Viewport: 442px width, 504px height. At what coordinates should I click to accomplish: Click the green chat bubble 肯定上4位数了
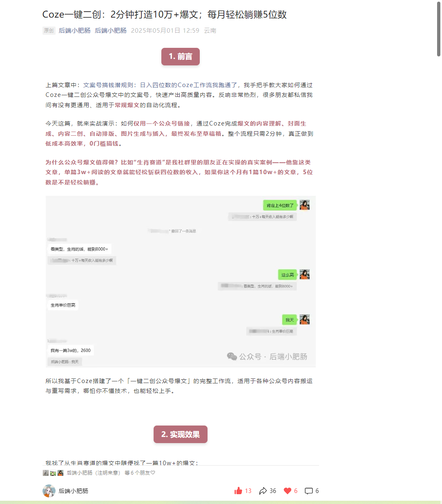(x=280, y=205)
